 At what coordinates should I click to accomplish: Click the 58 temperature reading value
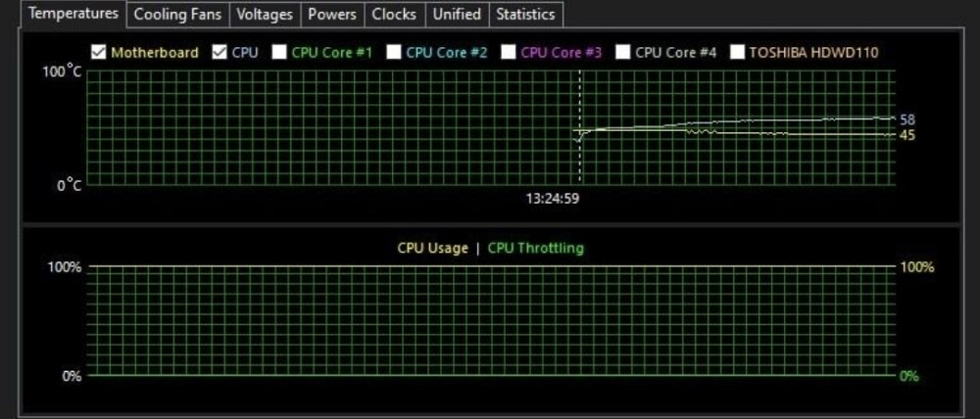[906, 119]
